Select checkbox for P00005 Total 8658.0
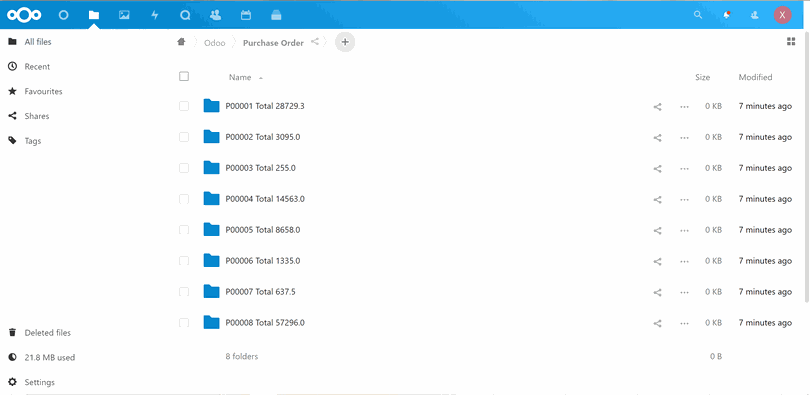This screenshot has height=395, width=810. [x=184, y=230]
